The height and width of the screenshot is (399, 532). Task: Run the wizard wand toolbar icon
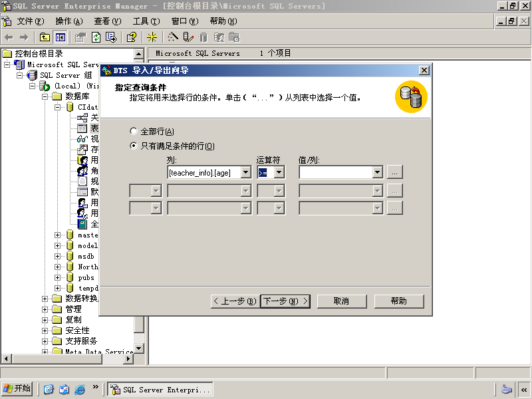pyautogui.click(x=173, y=37)
